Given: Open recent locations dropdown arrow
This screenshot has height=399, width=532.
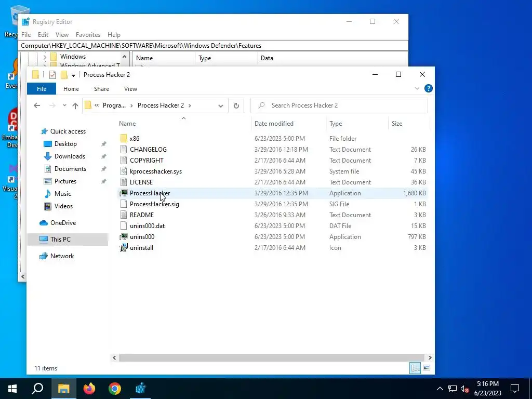Looking at the screenshot, I should coord(64,105).
